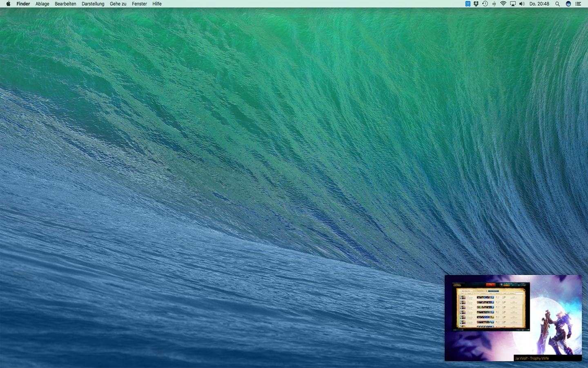The height and width of the screenshot is (368, 588).
Task: Open Notification Center list icon
Action: coord(578,4)
